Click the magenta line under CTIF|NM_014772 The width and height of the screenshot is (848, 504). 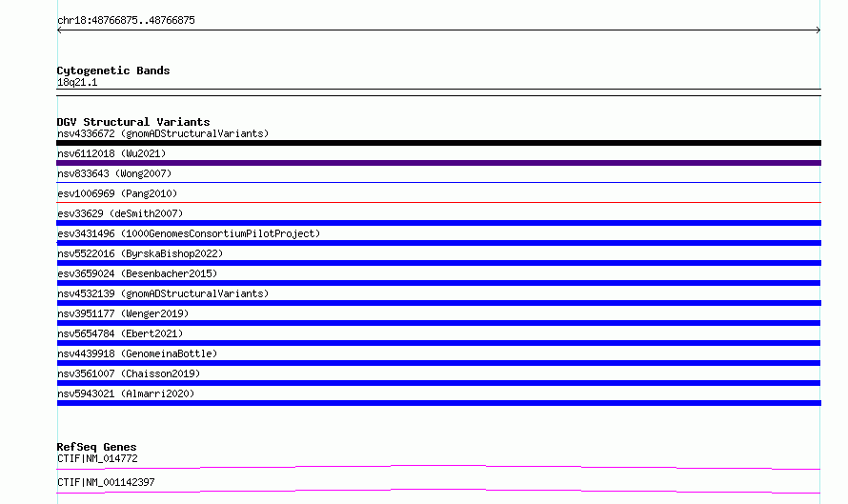coord(438,467)
